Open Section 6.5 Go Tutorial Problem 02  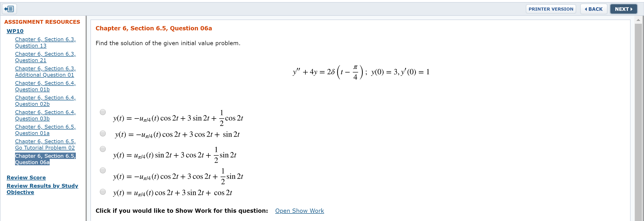click(45, 145)
